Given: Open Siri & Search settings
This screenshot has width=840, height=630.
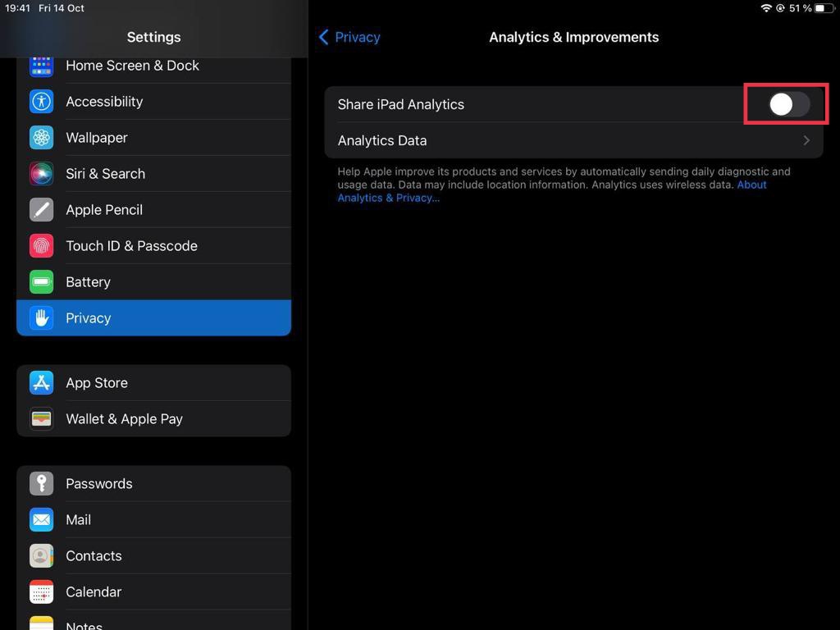Looking at the screenshot, I should click(153, 174).
